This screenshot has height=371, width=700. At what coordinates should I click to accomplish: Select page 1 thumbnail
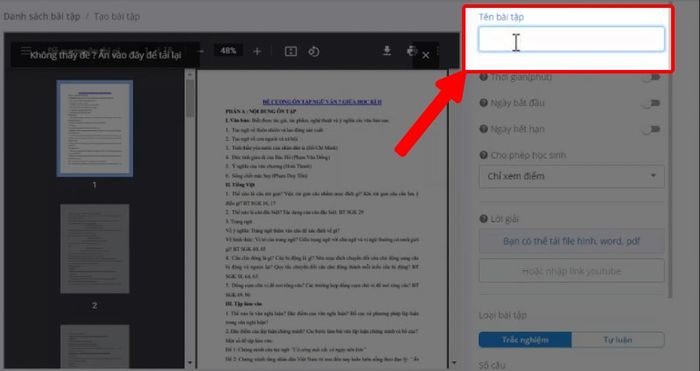[x=95, y=128]
